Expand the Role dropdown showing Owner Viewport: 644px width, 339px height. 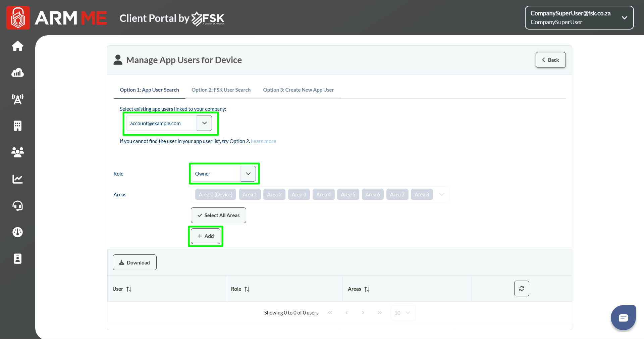(248, 174)
